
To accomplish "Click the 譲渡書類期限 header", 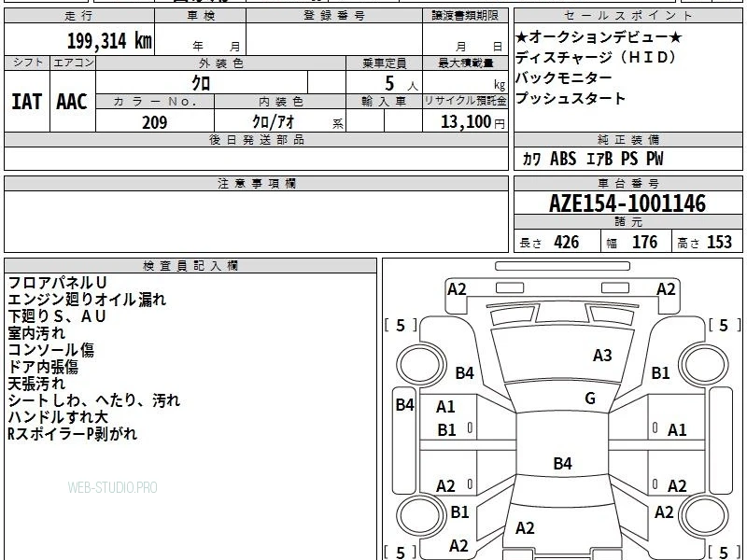I will 465,16.
